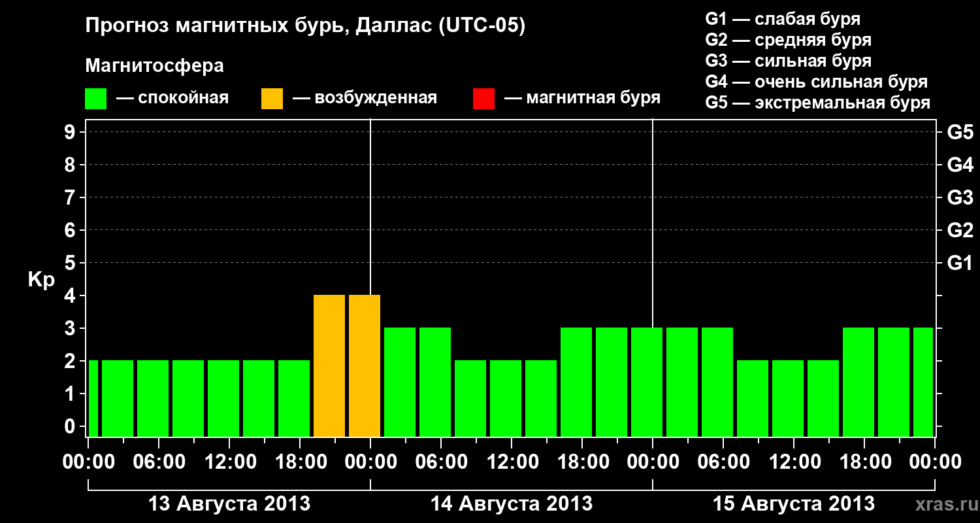Click the '00:00' label between 14 and 15 Августа

(653, 462)
